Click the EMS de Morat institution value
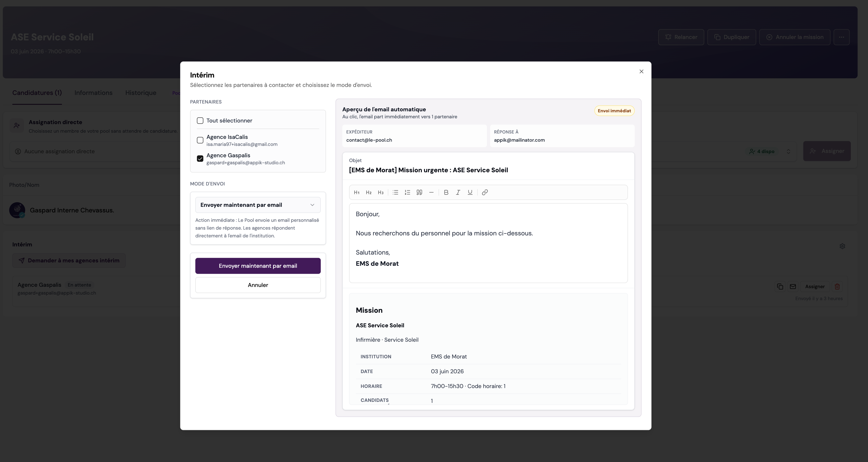868x462 pixels. point(449,356)
